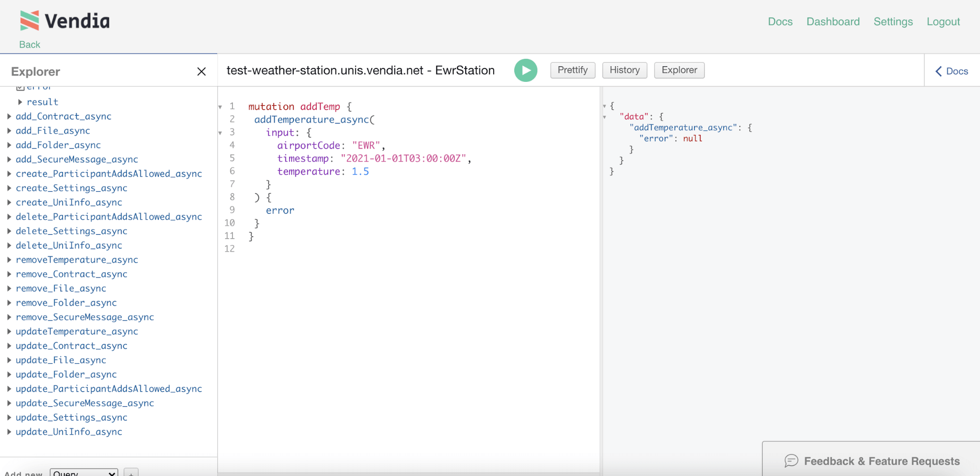The width and height of the screenshot is (980, 476).
Task: Click the Vendia logo
Action: (65, 21)
